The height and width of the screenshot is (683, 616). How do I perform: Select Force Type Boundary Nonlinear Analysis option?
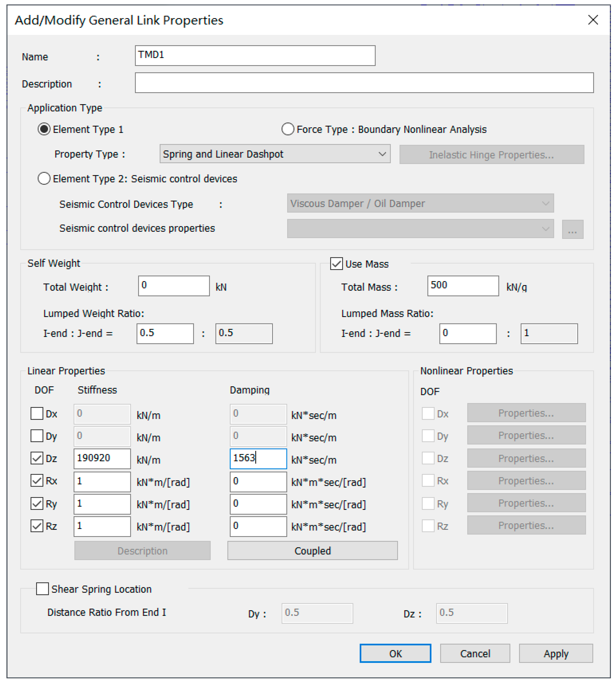coord(288,129)
